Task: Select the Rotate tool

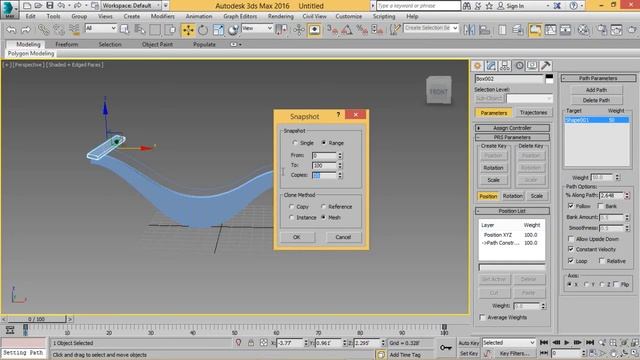Action: 203,30
